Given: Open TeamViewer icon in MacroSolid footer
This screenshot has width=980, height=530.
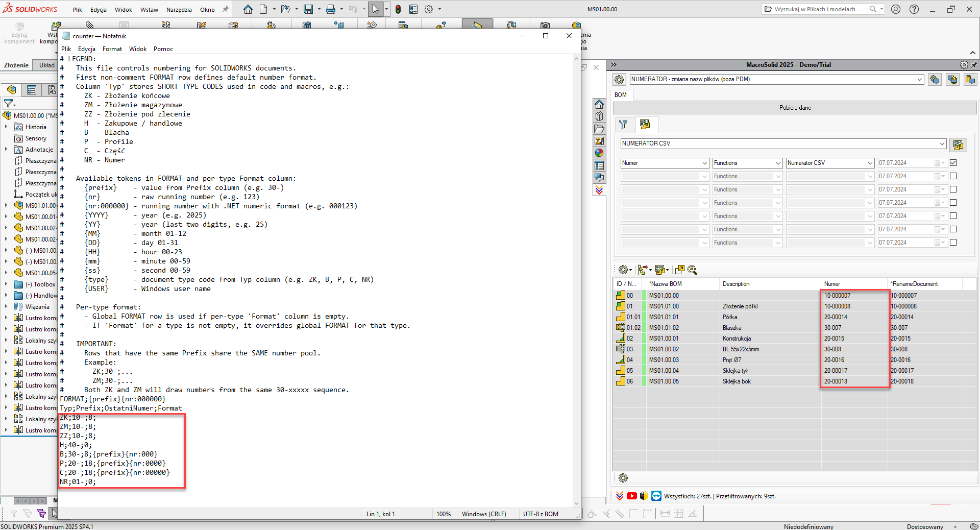Looking at the screenshot, I should point(656,496).
